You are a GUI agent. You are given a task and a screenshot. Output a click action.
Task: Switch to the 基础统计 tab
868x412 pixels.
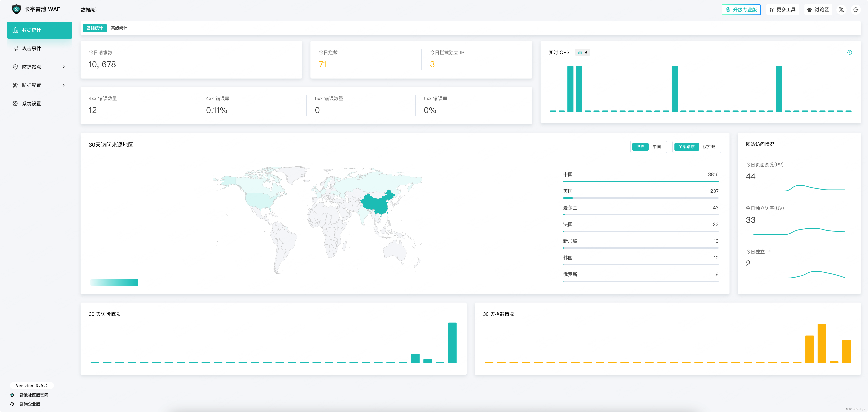95,28
